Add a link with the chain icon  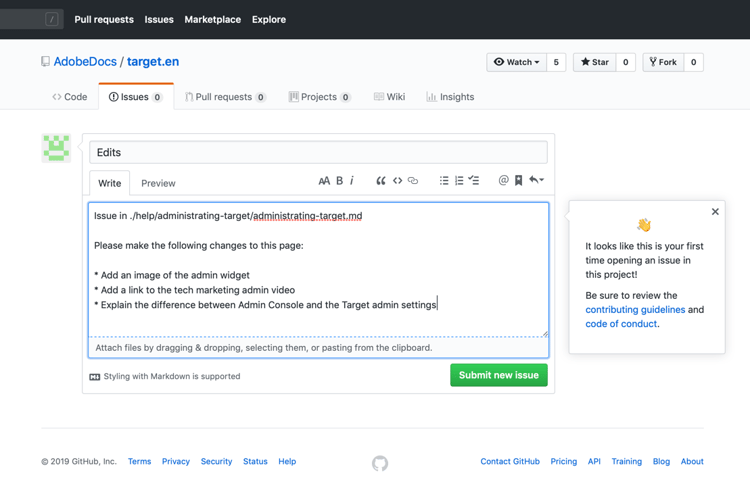(413, 181)
